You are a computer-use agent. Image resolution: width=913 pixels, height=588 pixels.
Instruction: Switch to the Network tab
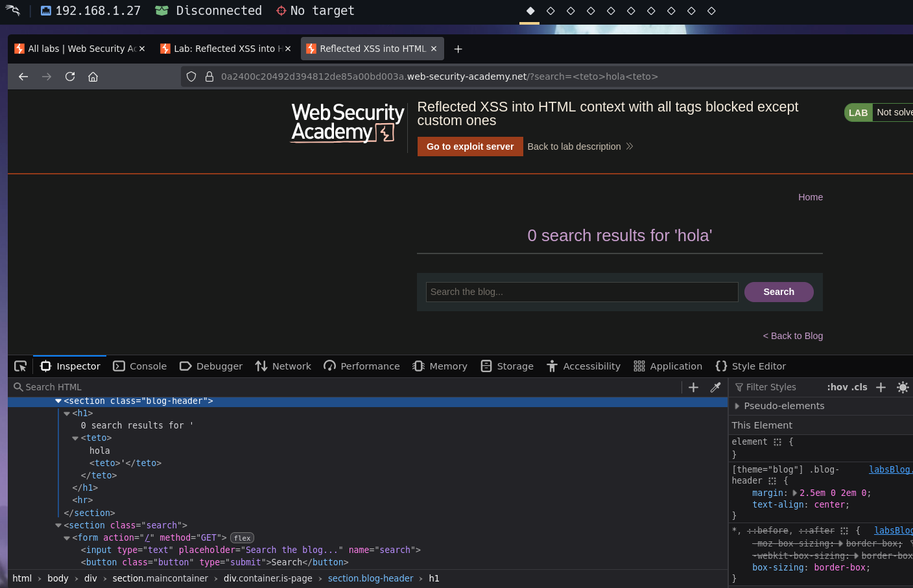click(x=283, y=366)
